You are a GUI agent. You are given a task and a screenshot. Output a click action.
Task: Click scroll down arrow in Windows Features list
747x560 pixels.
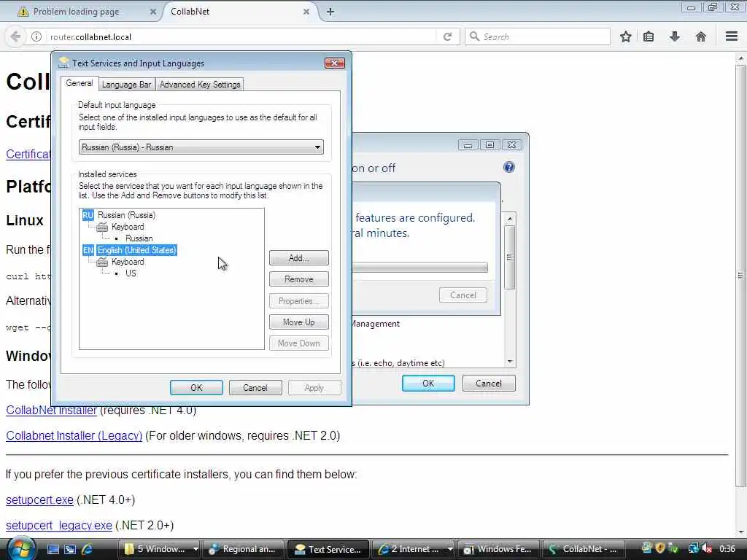(x=510, y=362)
